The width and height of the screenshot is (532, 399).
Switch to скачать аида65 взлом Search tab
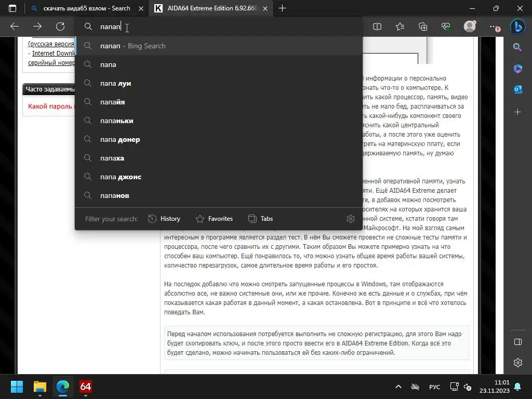pos(87,8)
